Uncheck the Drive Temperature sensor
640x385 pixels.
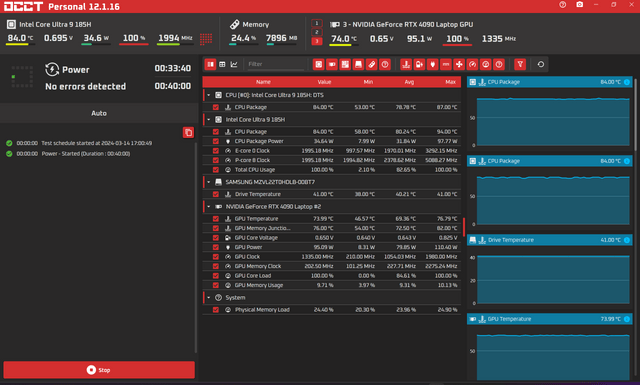pyautogui.click(x=216, y=194)
